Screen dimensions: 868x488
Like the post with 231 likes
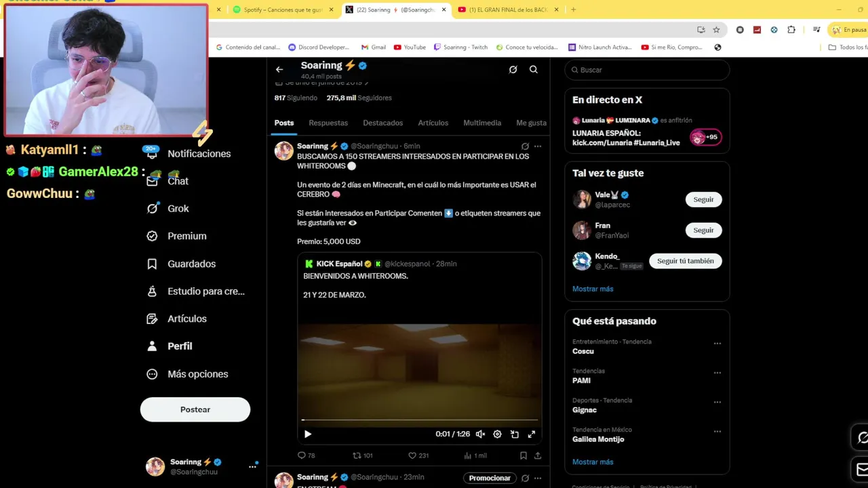[x=418, y=456]
